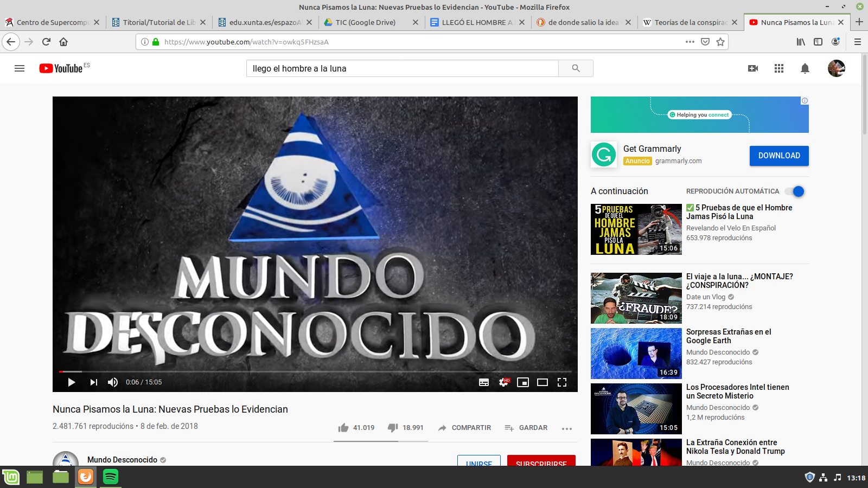
Task: Open the YouTube apps grid icon
Action: click(x=779, y=68)
